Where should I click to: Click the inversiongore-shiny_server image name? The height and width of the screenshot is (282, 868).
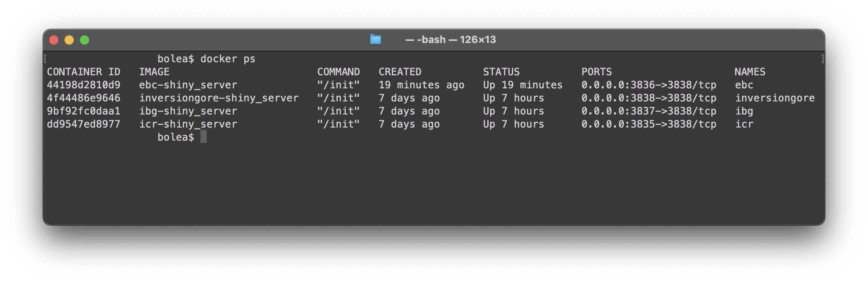[219, 98]
